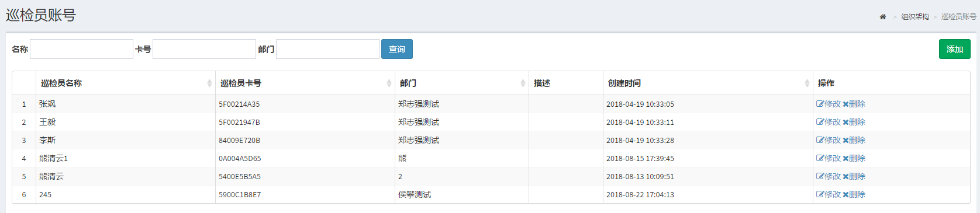Viewport: 980px width, 213px height.
Task: Click timestamp 2018-08-13 10:09:51
Action: [640, 176]
